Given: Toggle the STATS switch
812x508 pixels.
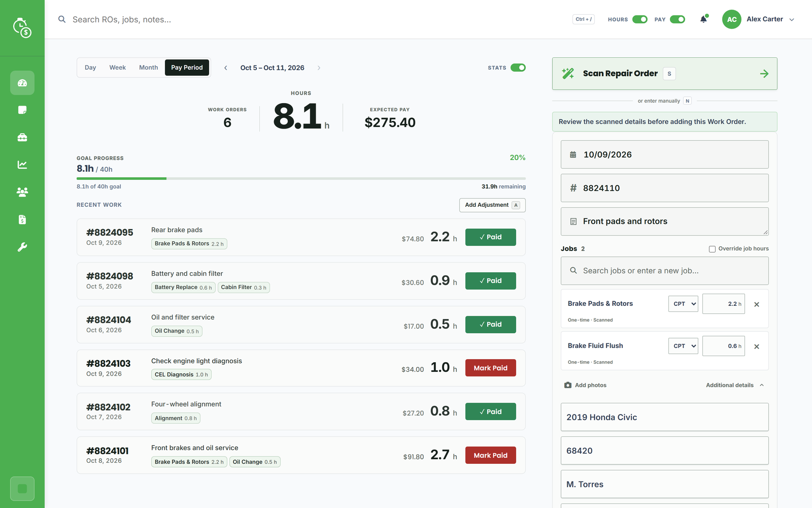Looking at the screenshot, I should point(518,68).
